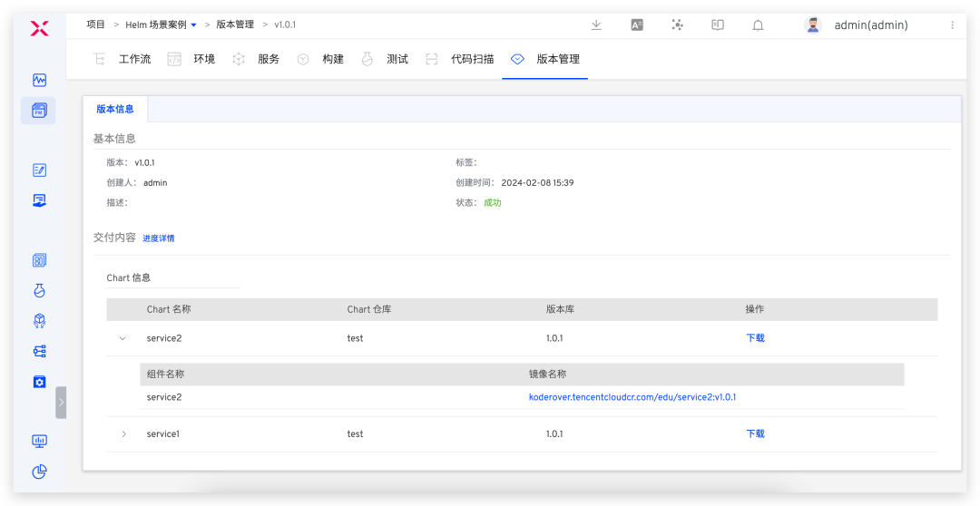
Task: Click the admin user avatar
Action: click(812, 25)
